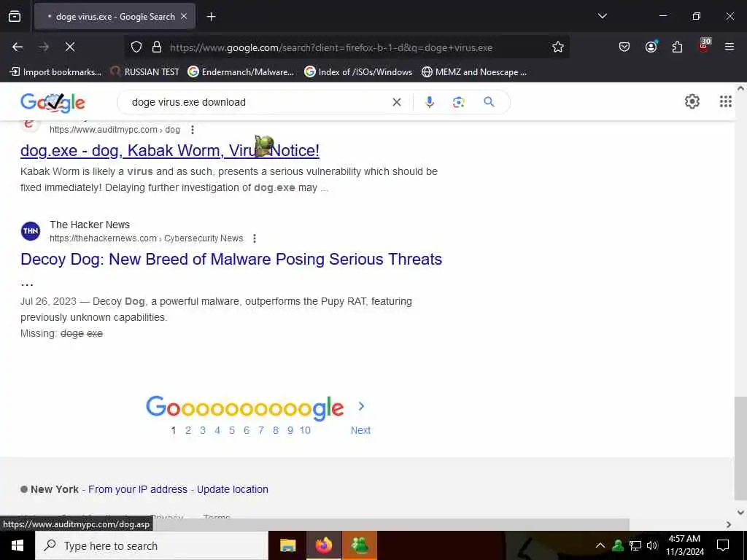This screenshot has height=560, width=747.
Task: Click Next results page link
Action: (360, 430)
